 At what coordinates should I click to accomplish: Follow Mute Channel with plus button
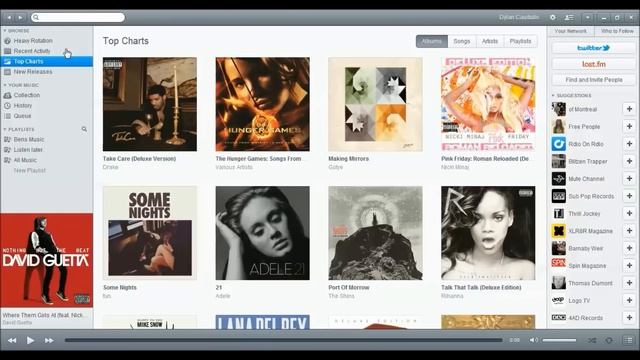click(x=629, y=179)
